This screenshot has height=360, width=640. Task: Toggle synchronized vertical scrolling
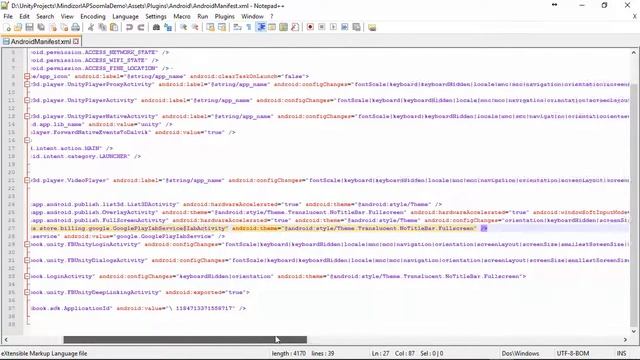pos(210,27)
